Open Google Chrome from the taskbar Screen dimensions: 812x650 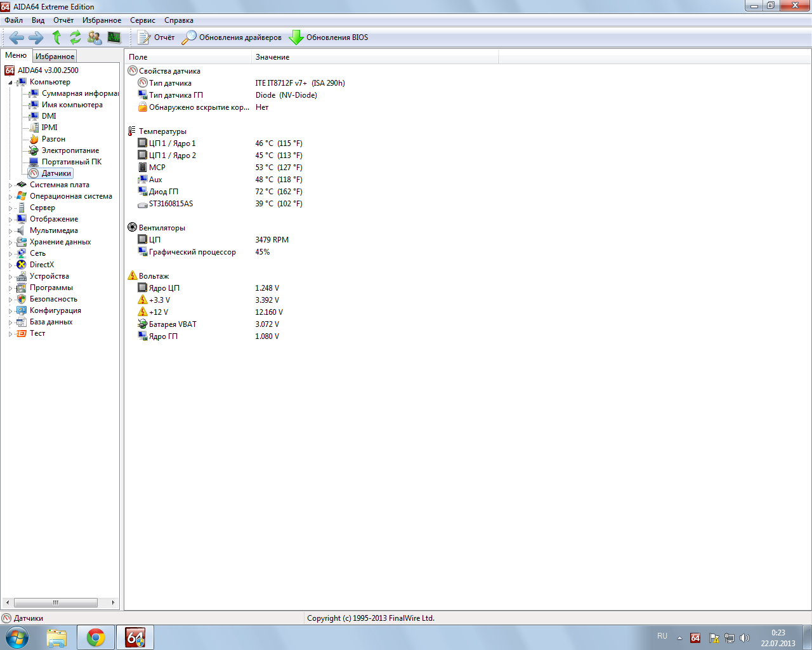96,637
